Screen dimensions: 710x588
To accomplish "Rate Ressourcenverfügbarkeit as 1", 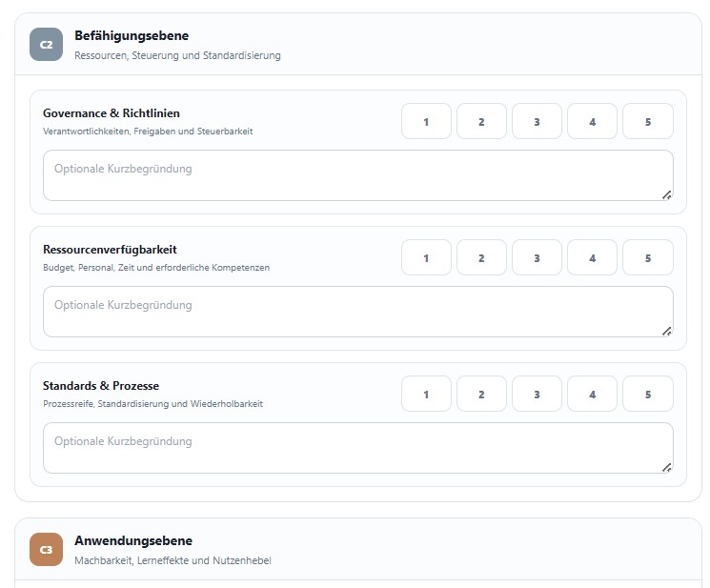I will pos(426,257).
